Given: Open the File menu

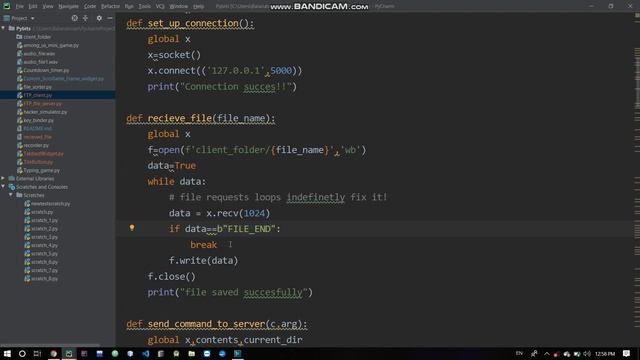Looking at the screenshot, I should (20, 7).
